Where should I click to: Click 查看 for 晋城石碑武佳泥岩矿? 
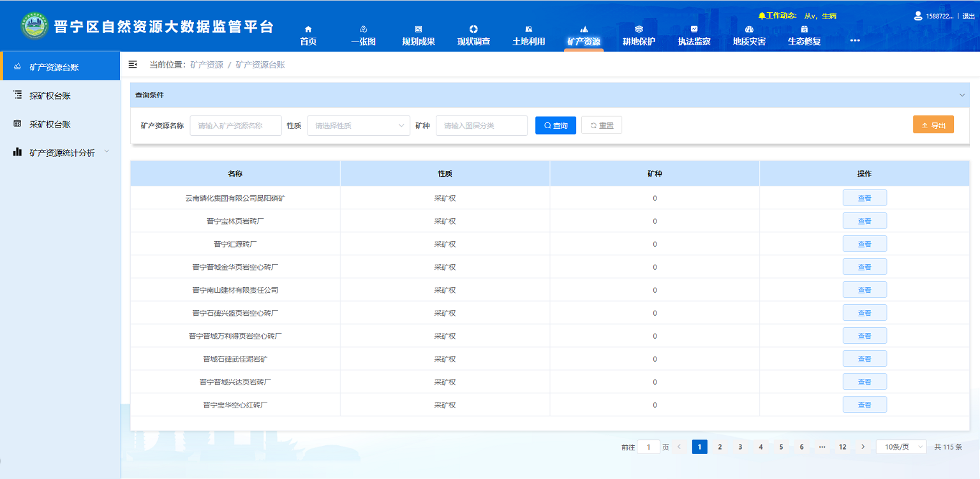pyautogui.click(x=865, y=358)
